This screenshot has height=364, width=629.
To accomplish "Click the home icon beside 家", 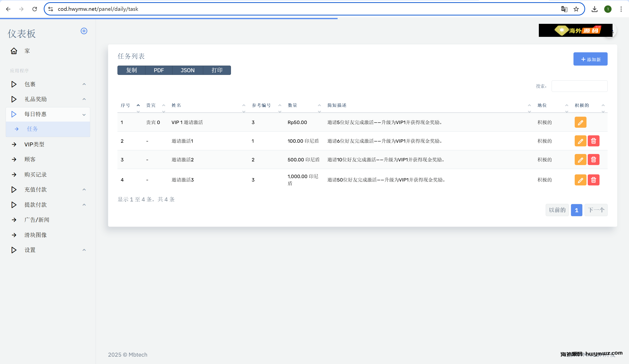I will point(14,51).
